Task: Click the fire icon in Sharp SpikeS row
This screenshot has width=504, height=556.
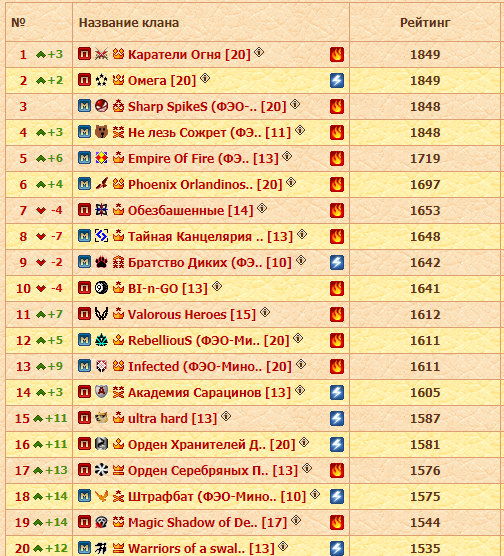Action: 337,106
